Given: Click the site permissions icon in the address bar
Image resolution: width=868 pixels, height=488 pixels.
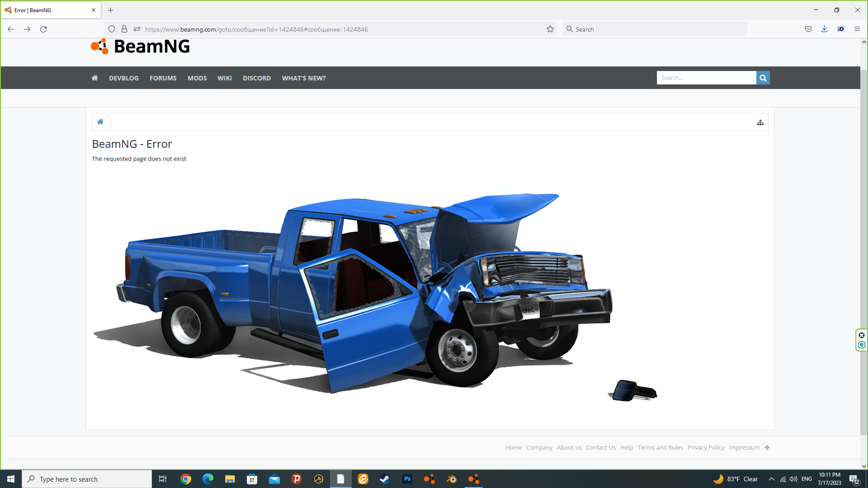Looking at the screenshot, I should tap(137, 29).
